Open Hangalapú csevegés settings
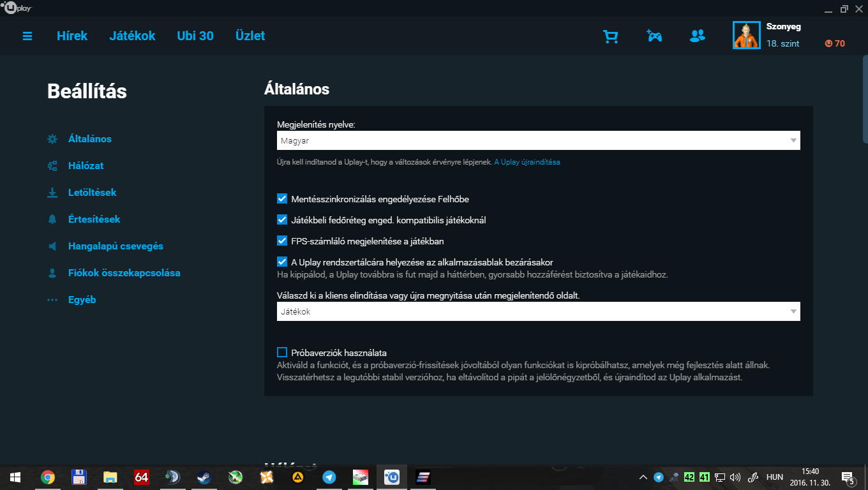The height and width of the screenshot is (490, 868). pos(116,246)
